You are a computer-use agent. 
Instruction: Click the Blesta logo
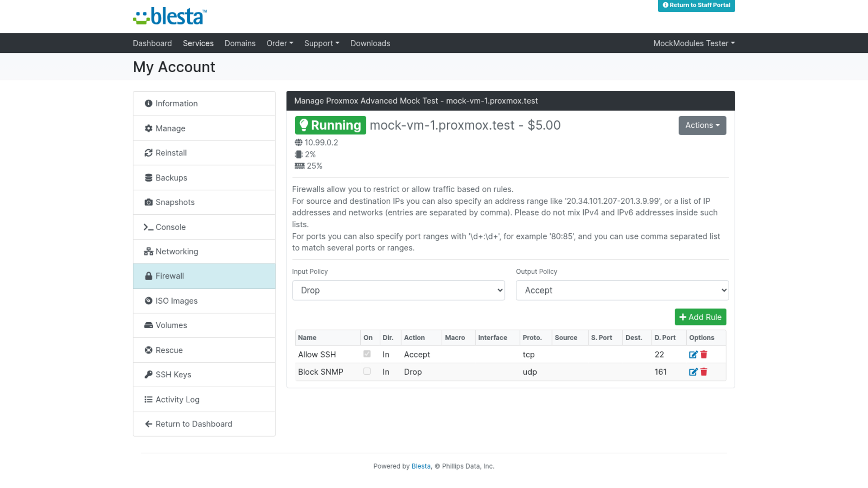coord(170,16)
